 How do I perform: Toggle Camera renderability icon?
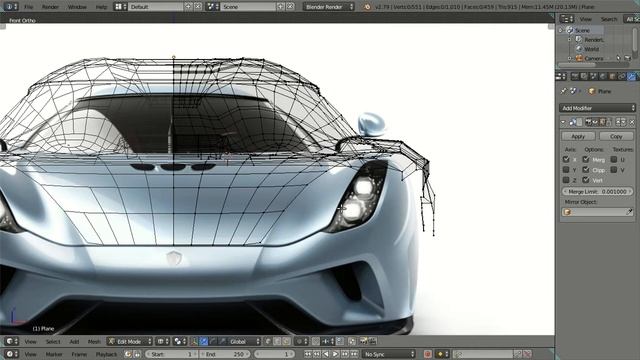pyautogui.click(x=627, y=58)
